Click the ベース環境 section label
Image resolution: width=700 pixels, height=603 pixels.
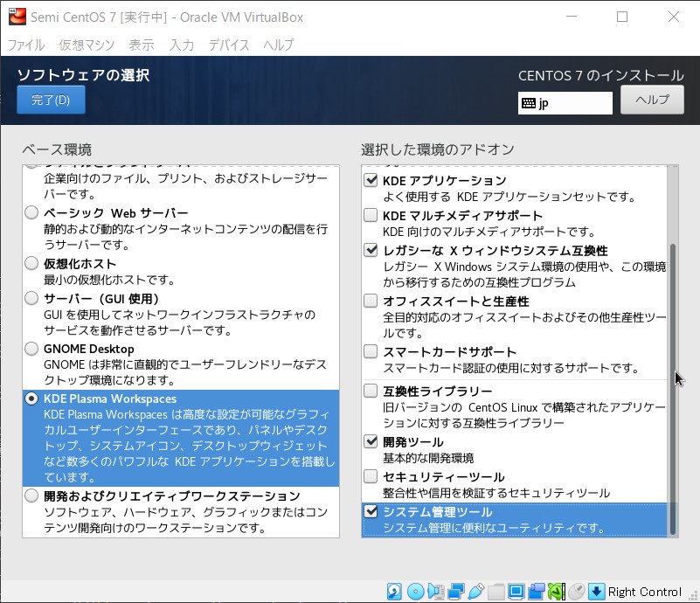(x=57, y=149)
